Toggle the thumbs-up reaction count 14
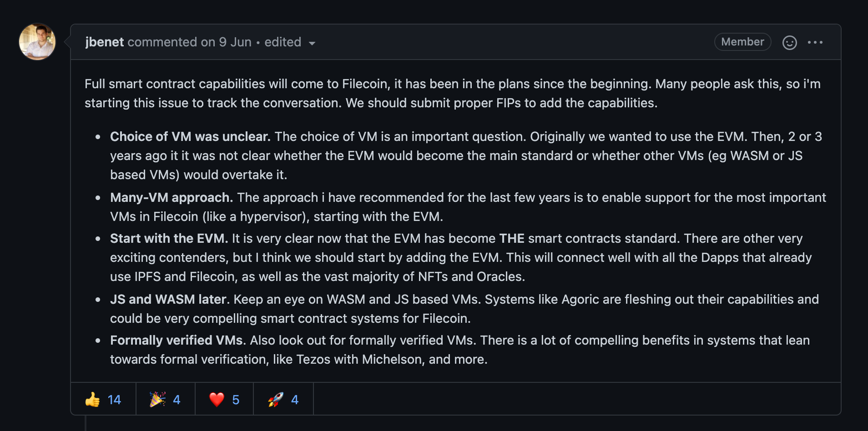The height and width of the screenshot is (431, 868). tap(114, 400)
